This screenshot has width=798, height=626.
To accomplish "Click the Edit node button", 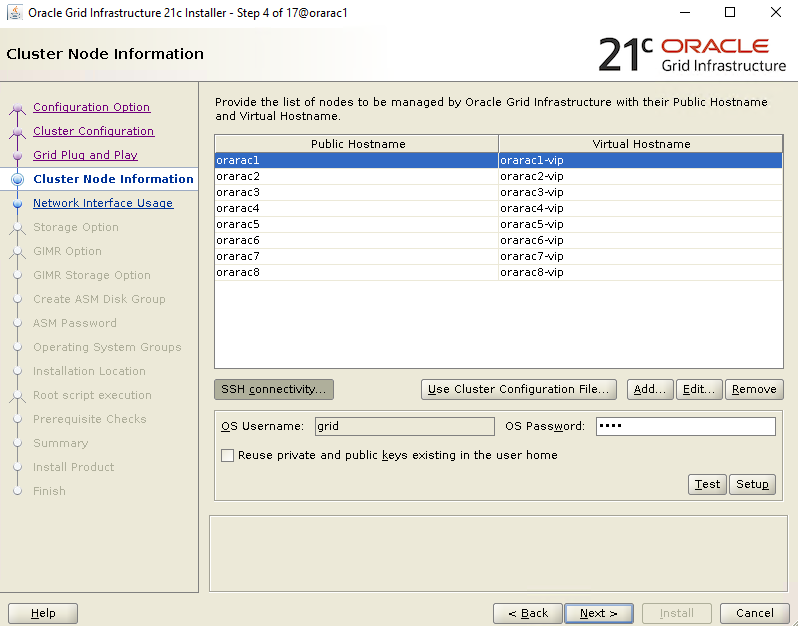I will [x=699, y=389].
